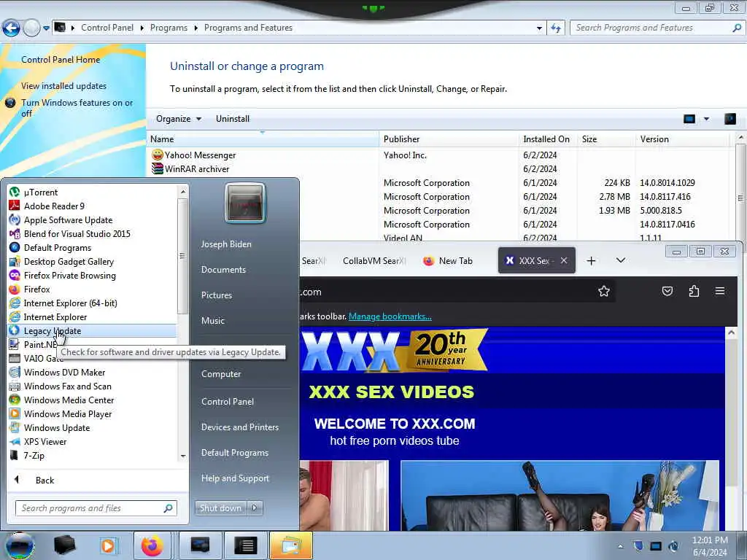Image resolution: width=747 pixels, height=560 pixels.
Task: Open Pictures from Start menu
Action: tap(217, 295)
